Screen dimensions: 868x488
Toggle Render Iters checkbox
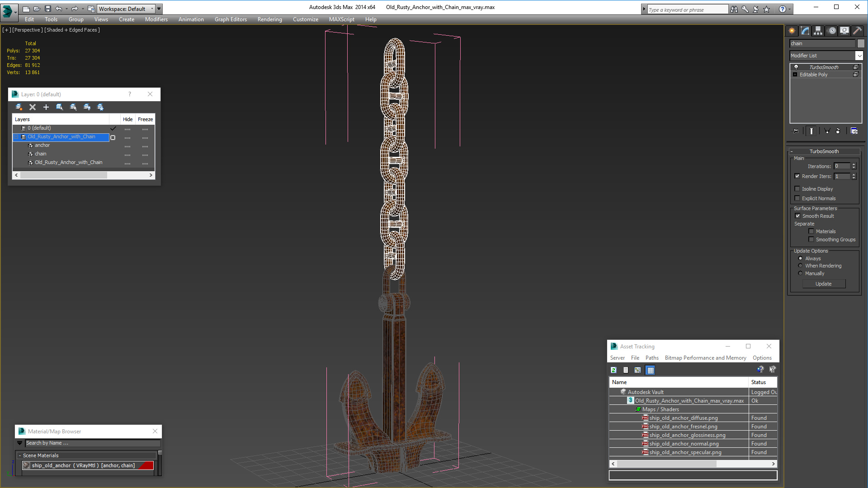click(797, 176)
